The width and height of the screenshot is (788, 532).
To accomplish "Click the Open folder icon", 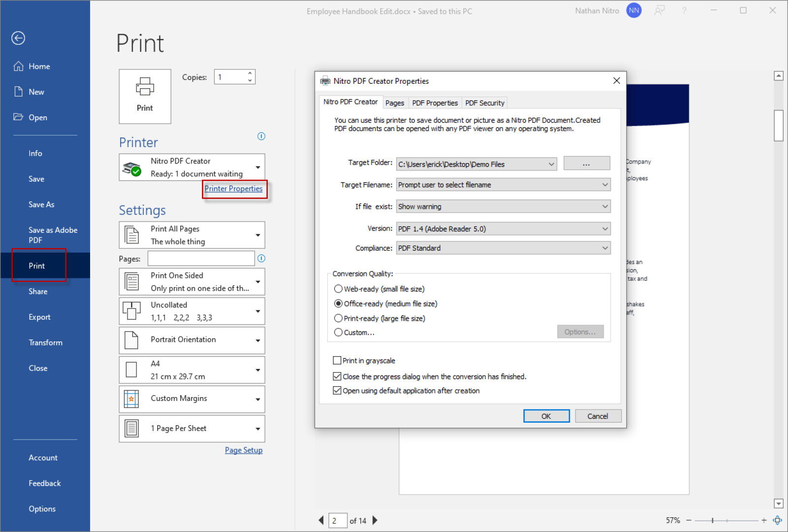I will point(18,117).
